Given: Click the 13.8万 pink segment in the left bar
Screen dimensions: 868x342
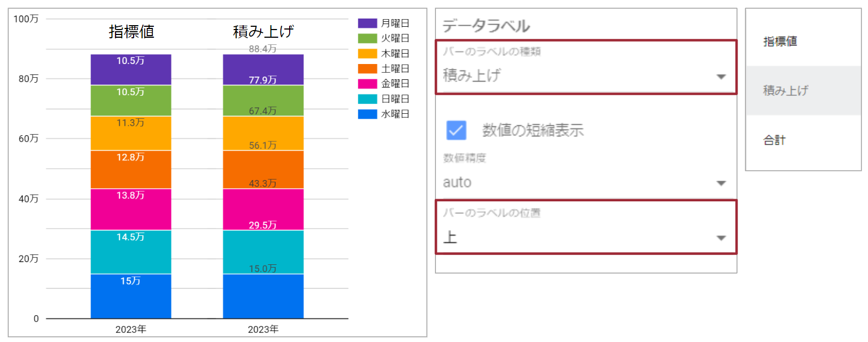Looking at the screenshot, I should pos(131,211).
